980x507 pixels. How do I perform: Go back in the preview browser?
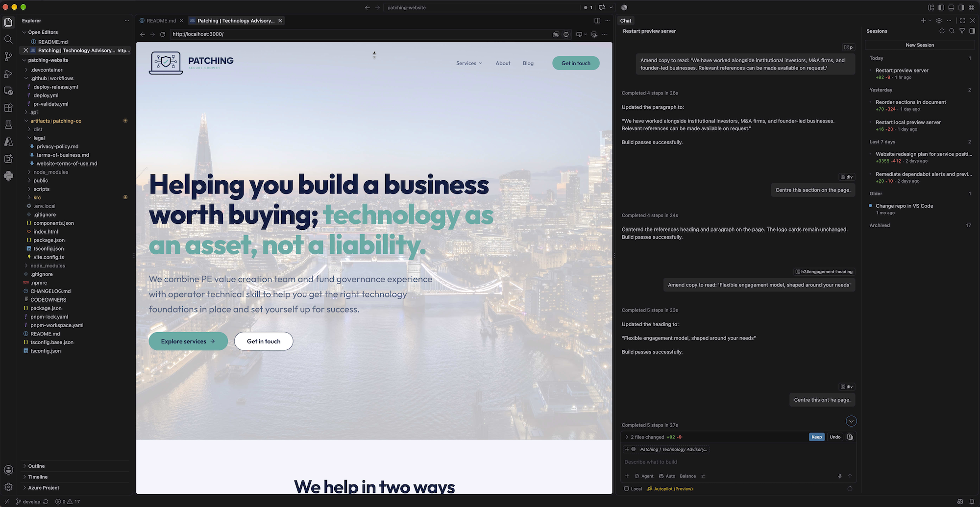[x=143, y=34]
